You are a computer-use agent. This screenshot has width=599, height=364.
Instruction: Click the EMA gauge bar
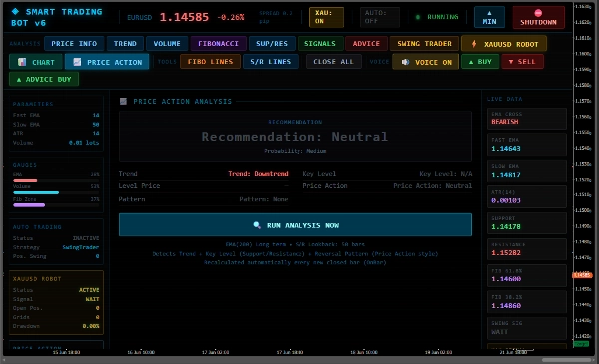pos(56,180)
